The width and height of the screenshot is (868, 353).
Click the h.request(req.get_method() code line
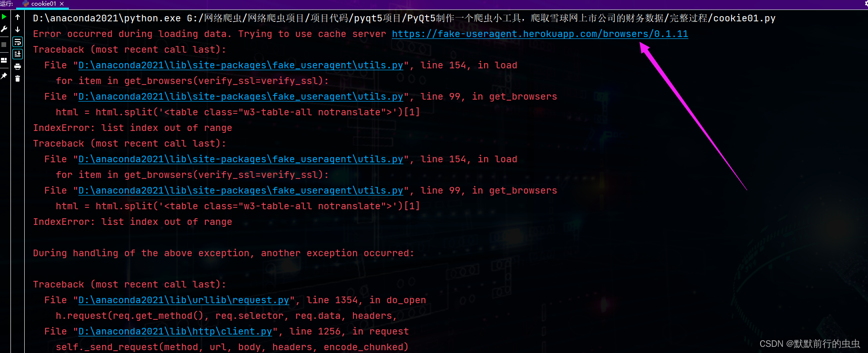point(226,316)
